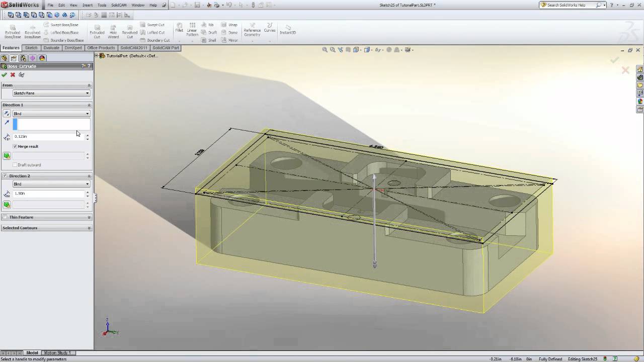Click the Direction 1 draft on/off icon
The image size is (644, 362).
pyautogui.click(x=7, y=156)
